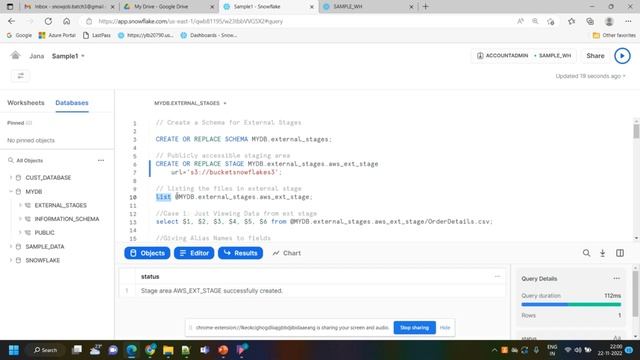Screen dimensions: 640x360
Task: Toggle the Results panel button
Action: click(x=240, y=253)
